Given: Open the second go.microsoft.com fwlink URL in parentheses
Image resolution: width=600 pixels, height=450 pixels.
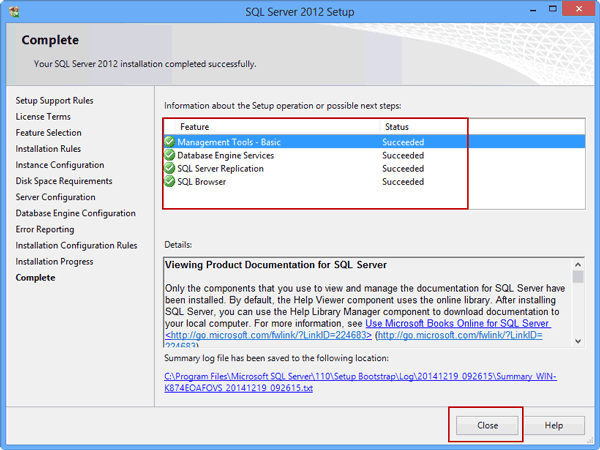Looking at the screenshot, I should coord(460,335).
